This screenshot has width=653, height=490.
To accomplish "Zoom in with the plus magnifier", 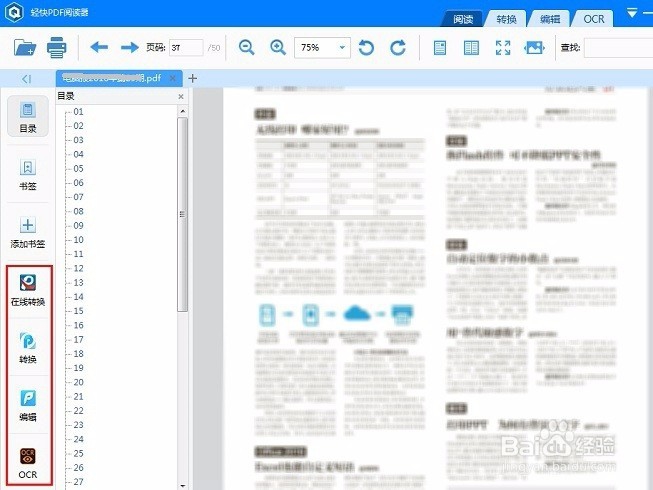I will 278,47.
